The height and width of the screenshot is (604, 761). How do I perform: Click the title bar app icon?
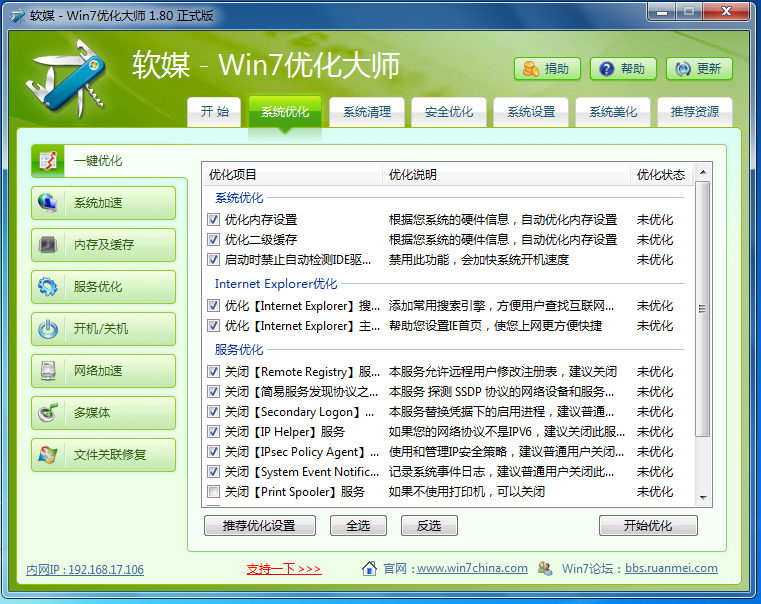[x=18, y=16]
